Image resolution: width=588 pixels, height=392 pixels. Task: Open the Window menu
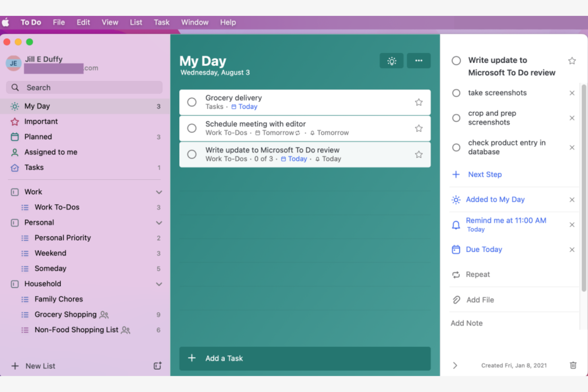coord(195,23)
